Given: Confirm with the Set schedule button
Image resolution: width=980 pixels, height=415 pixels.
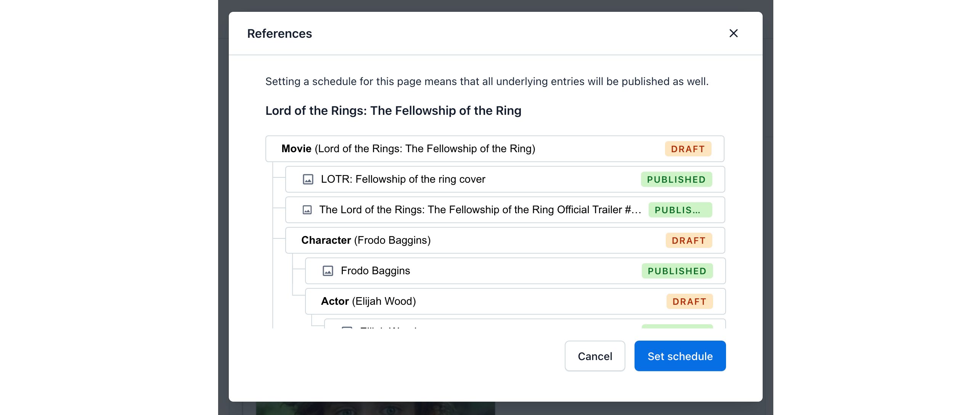Looking at the screenshot, I should coord(680,356).
